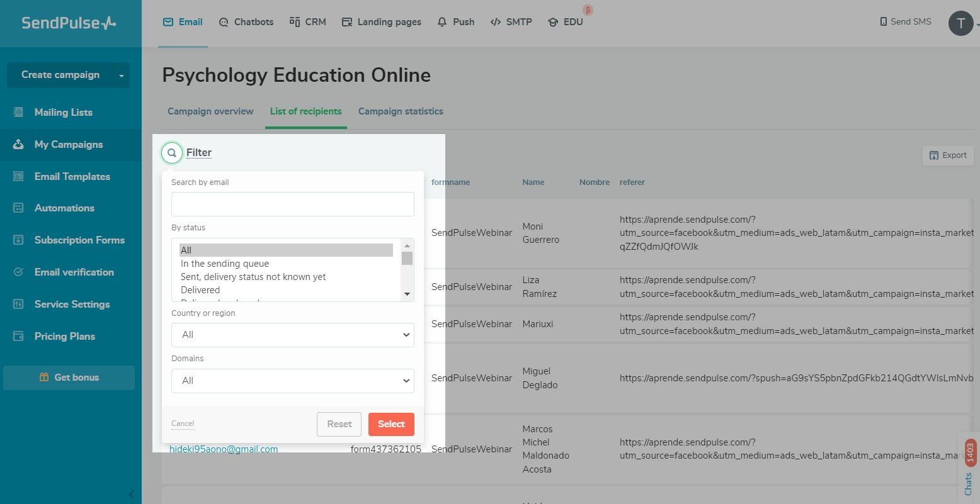Click the Filter label

coord(199,152)
